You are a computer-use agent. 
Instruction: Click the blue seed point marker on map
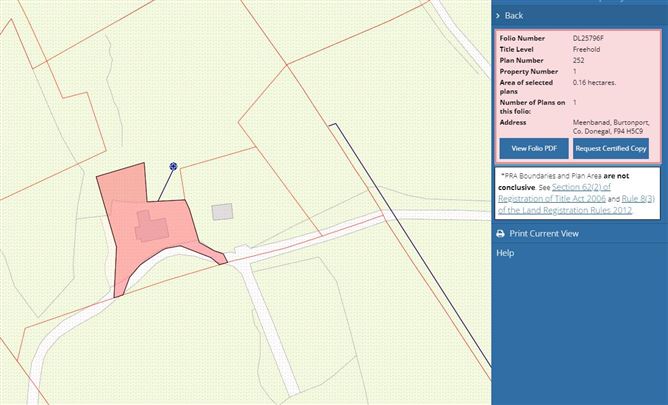[x=173, y=167]
